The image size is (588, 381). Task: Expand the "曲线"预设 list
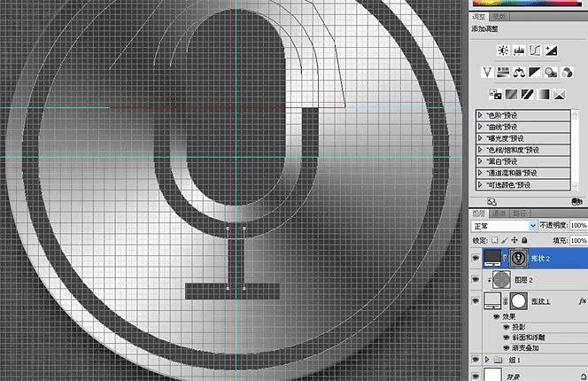click(480, 127)
